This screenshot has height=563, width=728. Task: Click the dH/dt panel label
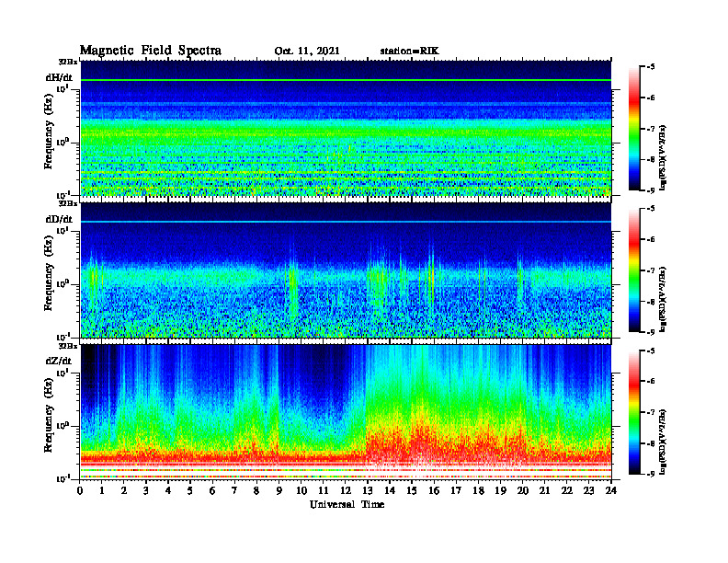coord(59,78)
